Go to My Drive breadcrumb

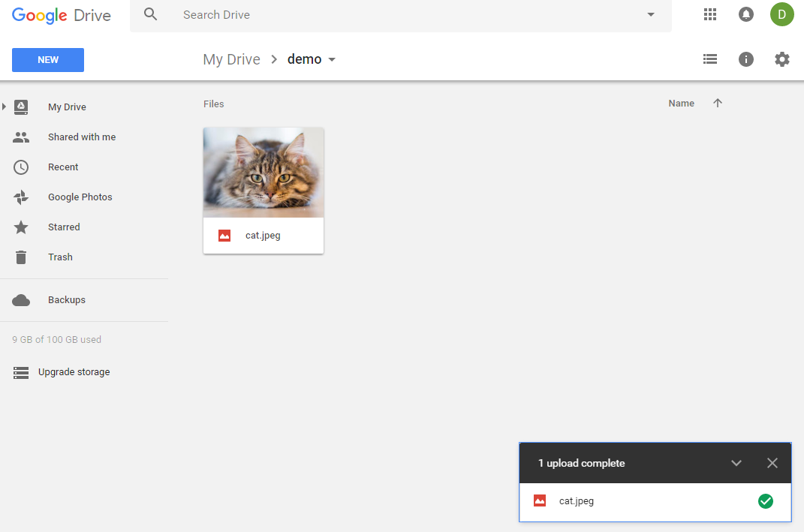(232, 59)
